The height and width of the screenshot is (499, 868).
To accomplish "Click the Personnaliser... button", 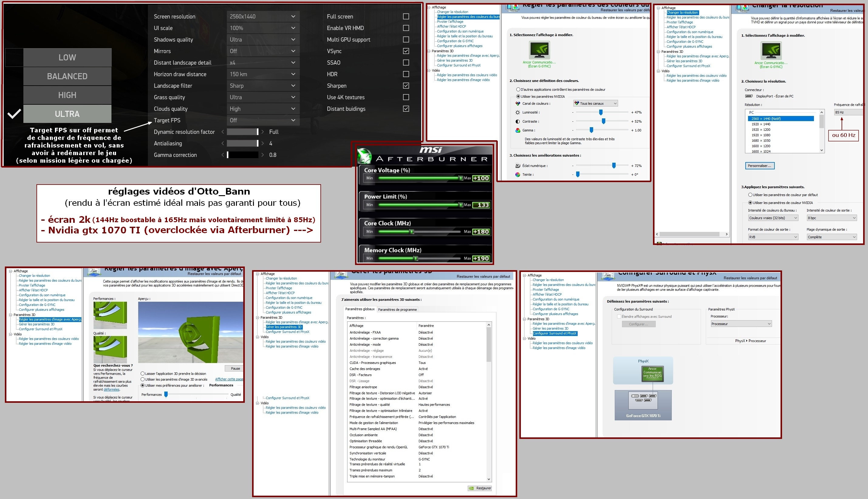I will pos(760,166).
